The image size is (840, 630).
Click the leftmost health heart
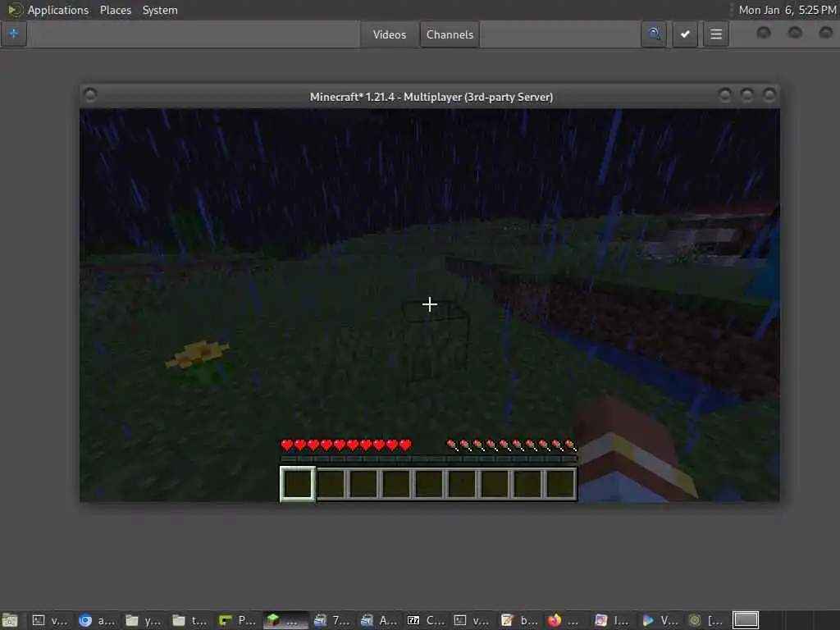(x=286, y=445)
